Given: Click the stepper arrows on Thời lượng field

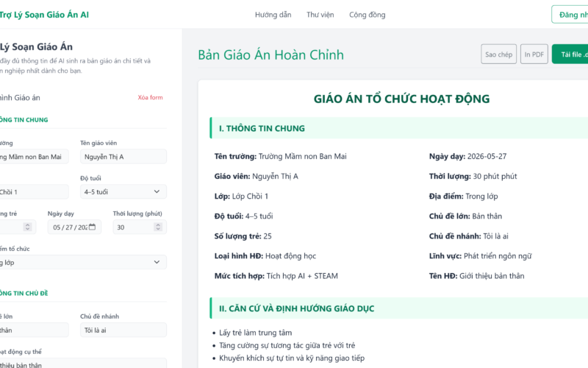Looking at the screenshot, I should tap(158, 227).
